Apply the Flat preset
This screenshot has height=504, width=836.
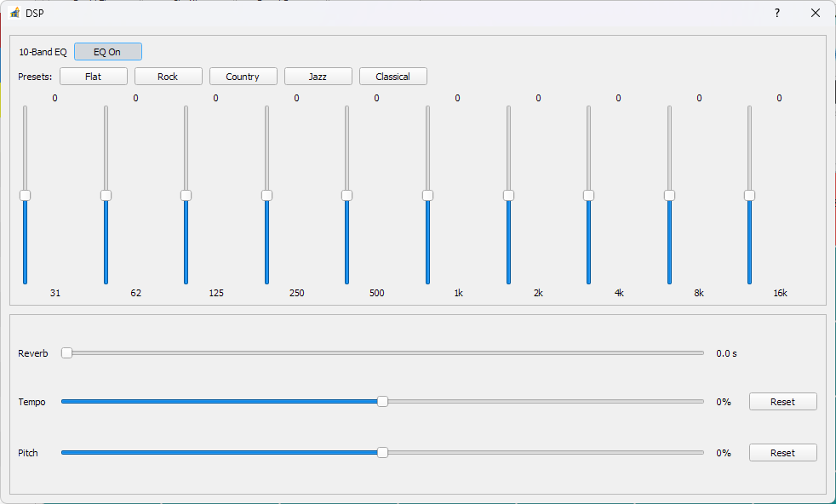coord(93,76)
